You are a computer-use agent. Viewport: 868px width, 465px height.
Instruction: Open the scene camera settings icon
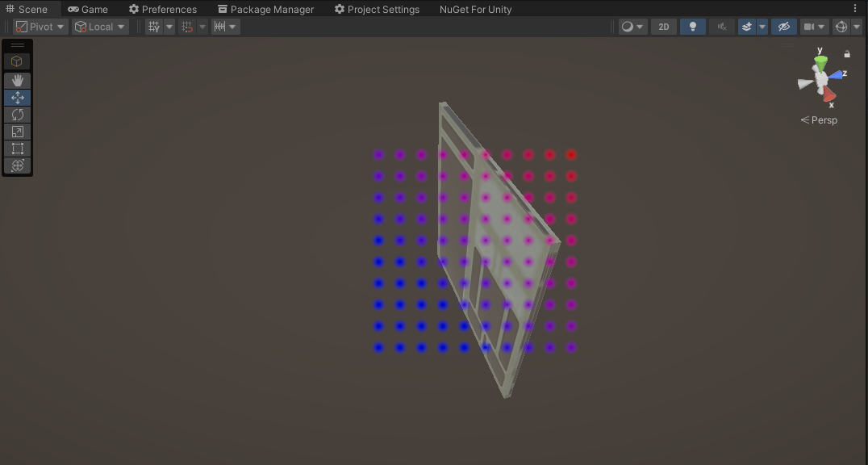pyautogui.click(x=810, y=27)
